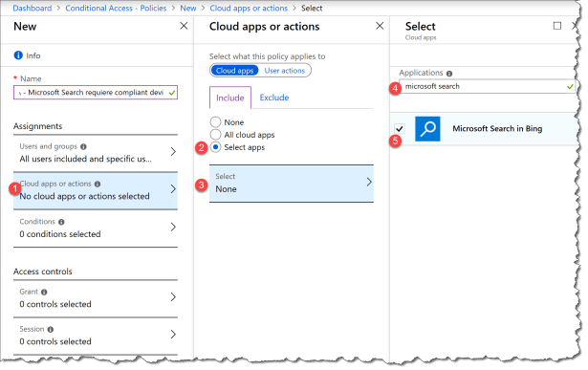This screenshot has width=588, height=370.
Task: Close the Cloud apps or actions pane
Action: (x=380, y=26)
